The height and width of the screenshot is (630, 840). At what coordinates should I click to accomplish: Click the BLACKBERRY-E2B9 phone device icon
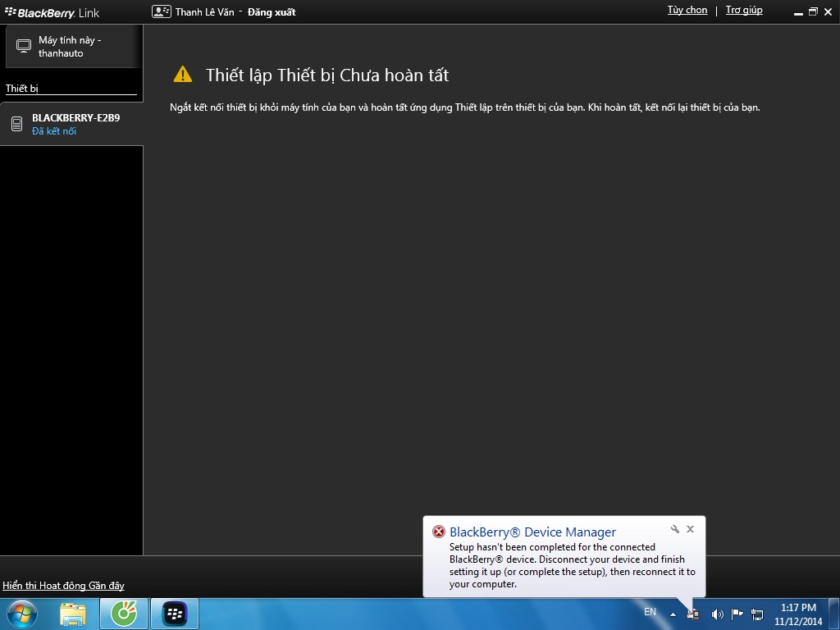point(16,124)
